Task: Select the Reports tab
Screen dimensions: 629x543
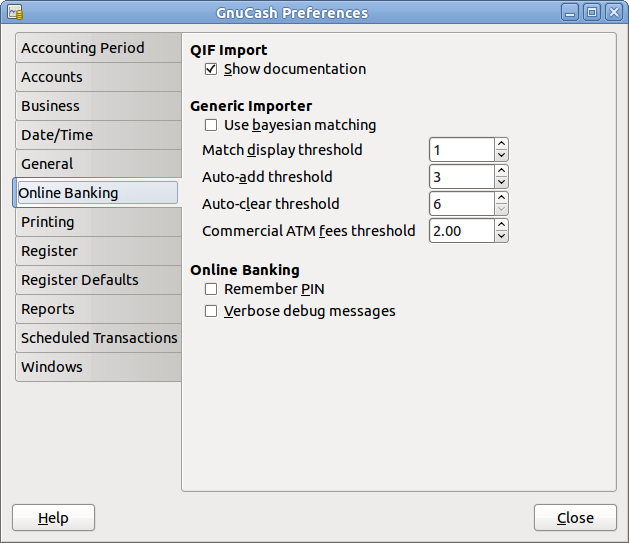Action: (98, 309)
